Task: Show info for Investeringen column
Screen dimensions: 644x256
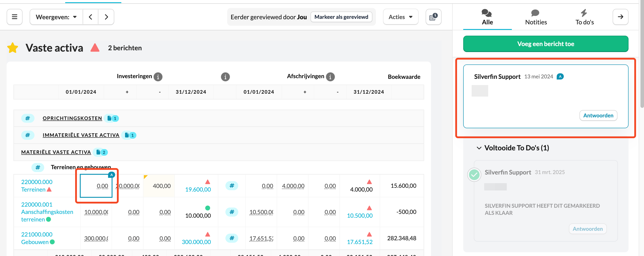Action: click(158, 77)
